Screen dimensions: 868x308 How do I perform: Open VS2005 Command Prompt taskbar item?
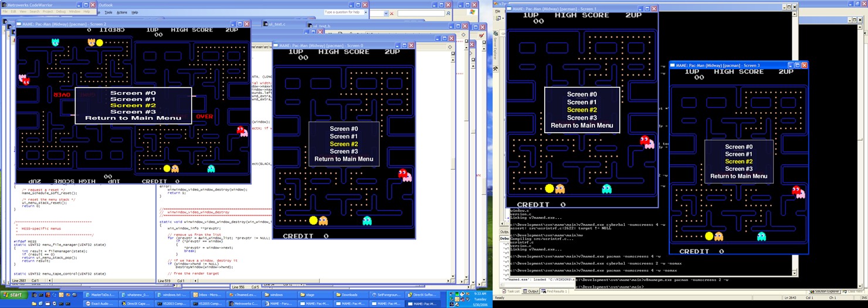(208, 304)
